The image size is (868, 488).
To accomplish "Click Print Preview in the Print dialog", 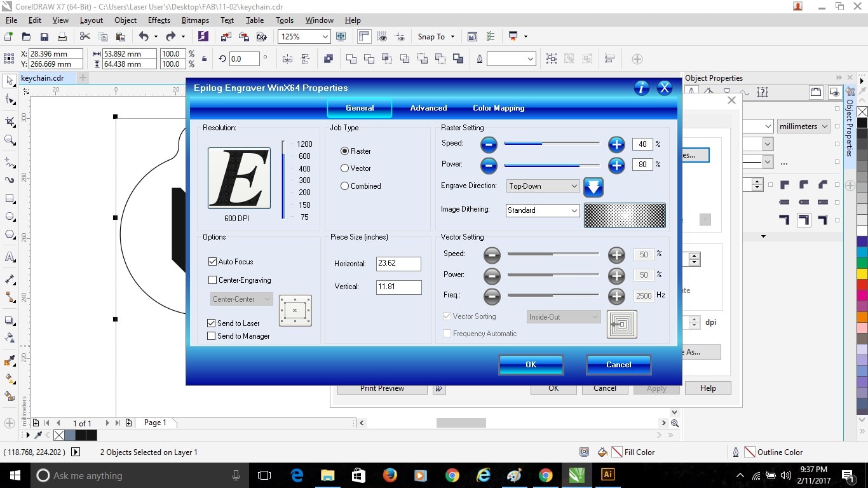I will pyautogui.click(x=383, y=389).
